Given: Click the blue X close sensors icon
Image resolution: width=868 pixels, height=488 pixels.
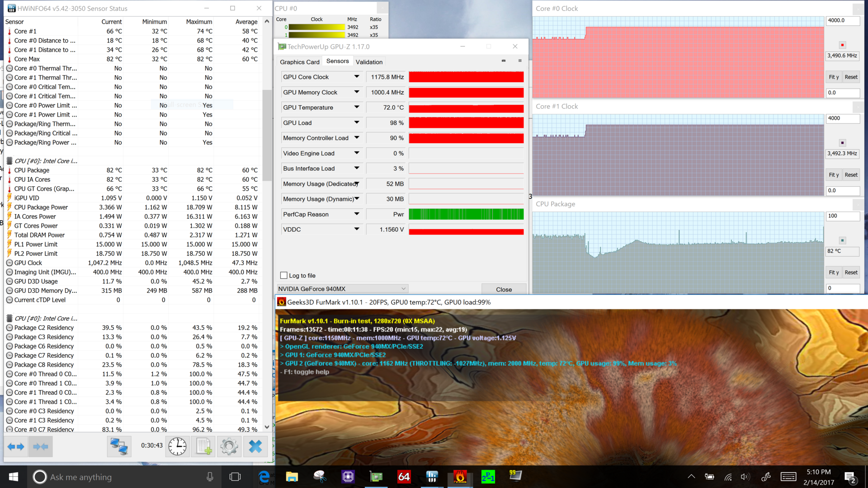Looking at the screenshot, I should [255, 447].
